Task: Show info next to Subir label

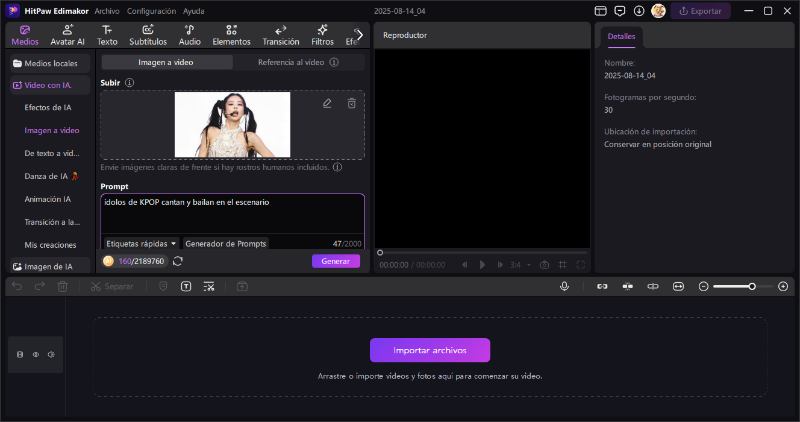Action: point(130,83)
